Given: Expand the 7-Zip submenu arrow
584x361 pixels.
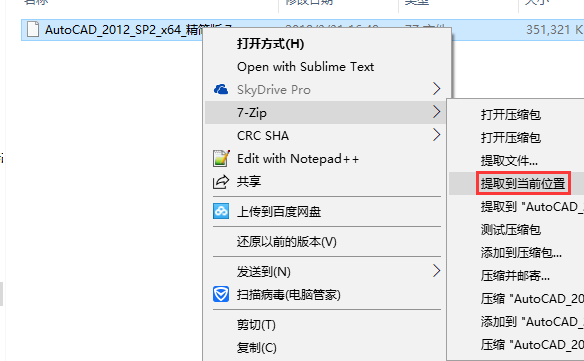Looking at the screenshot, I should pos(437,112).
